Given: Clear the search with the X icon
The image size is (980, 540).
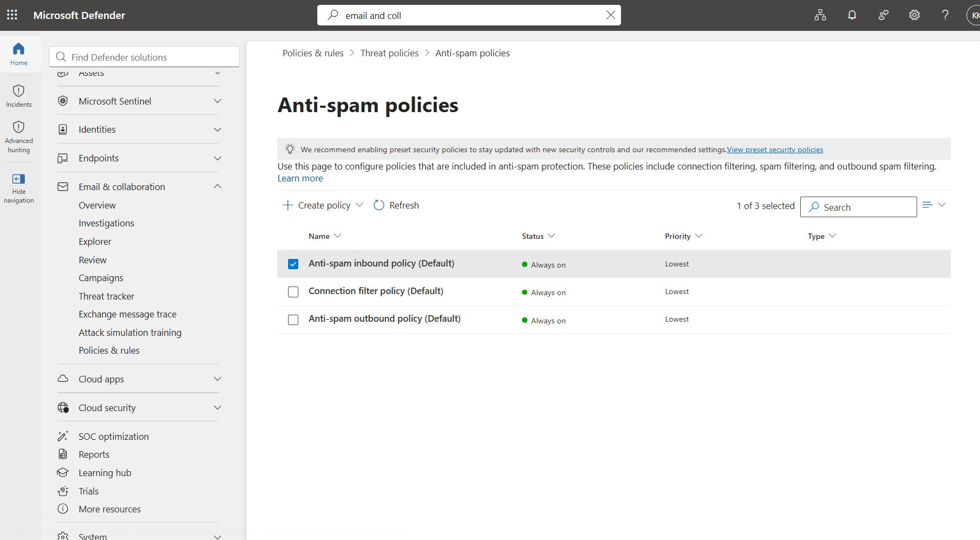Looking at the screenshot, I should (x=611, y=15).
